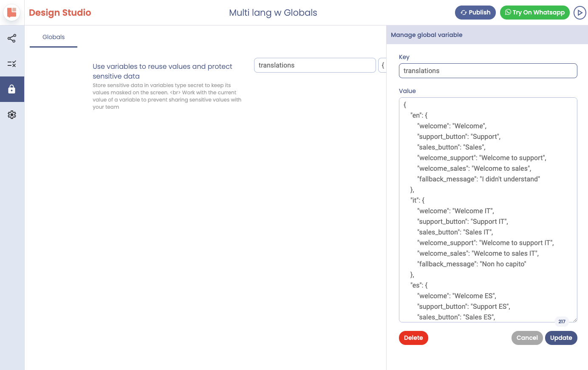
Task: Click the WhatsApp icon in green button
Action: (x=508, y=12)
